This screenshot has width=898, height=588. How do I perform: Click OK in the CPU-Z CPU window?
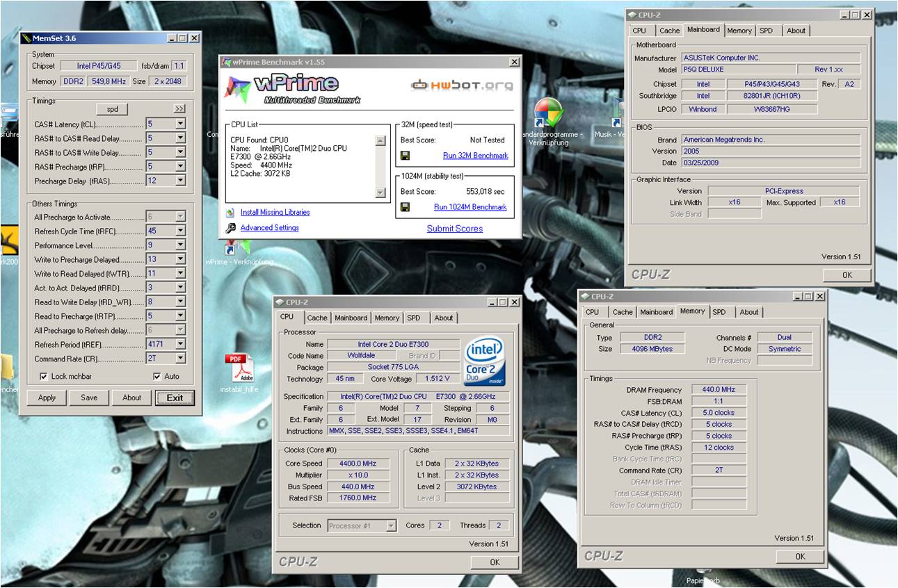tap(495, 562)
